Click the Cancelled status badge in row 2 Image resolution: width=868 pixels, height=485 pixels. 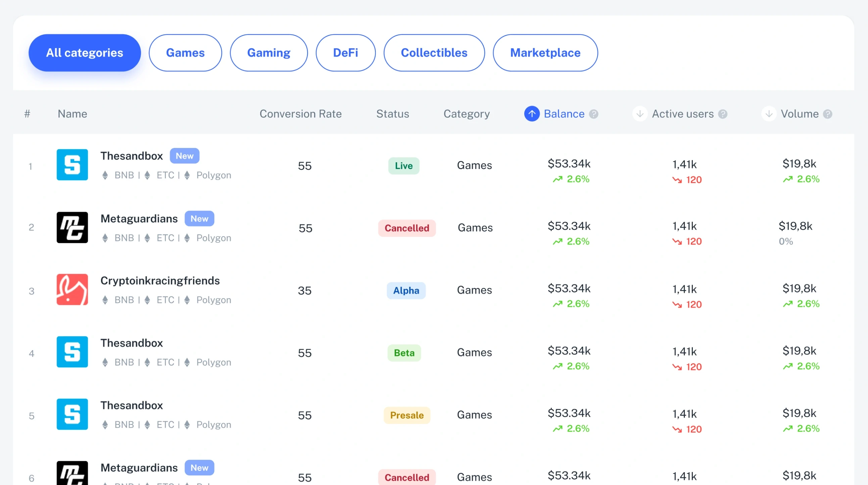407,228
